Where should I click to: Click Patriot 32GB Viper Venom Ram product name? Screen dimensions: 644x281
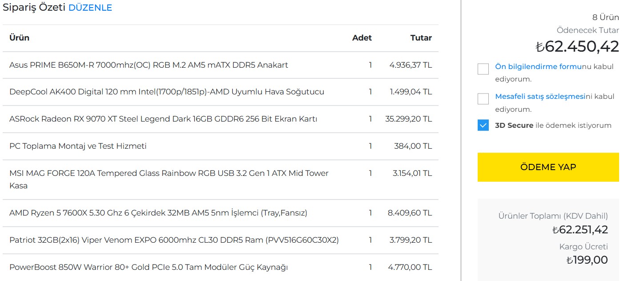pyautogui.click(x=174, y=240)
